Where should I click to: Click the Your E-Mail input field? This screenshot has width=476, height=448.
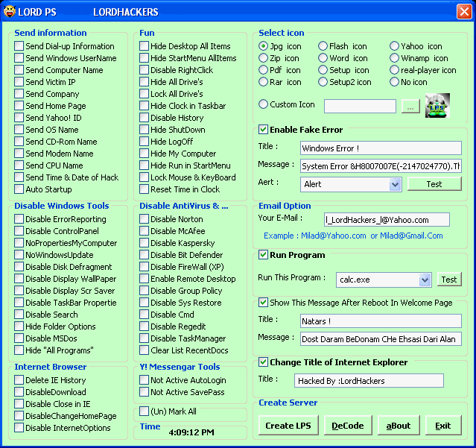pyautogui.click(x=387, y=219)
